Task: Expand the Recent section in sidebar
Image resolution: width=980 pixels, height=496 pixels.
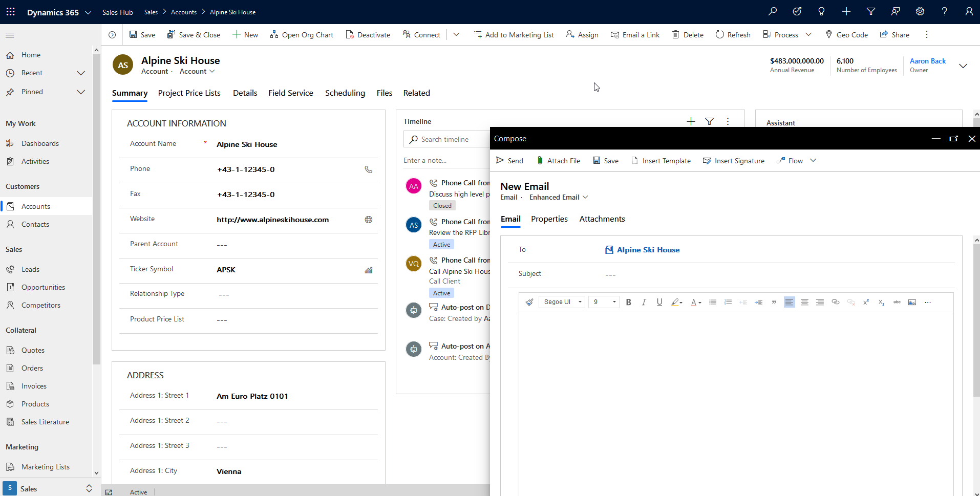Action: (x=80, y=73)
